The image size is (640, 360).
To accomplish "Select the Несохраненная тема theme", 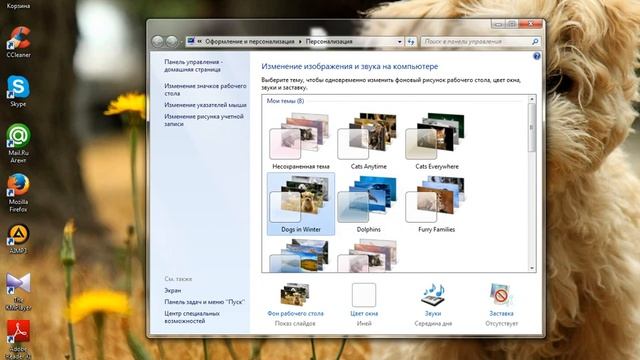I will click(x=301, y=141).
